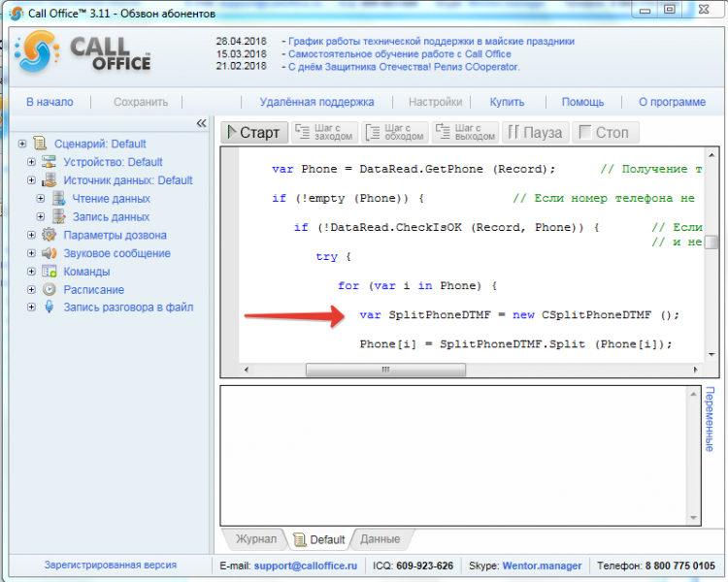Click the Чтение данных icon
The height and width of the screenshot is (582, 728).
[x=58, y=198]
